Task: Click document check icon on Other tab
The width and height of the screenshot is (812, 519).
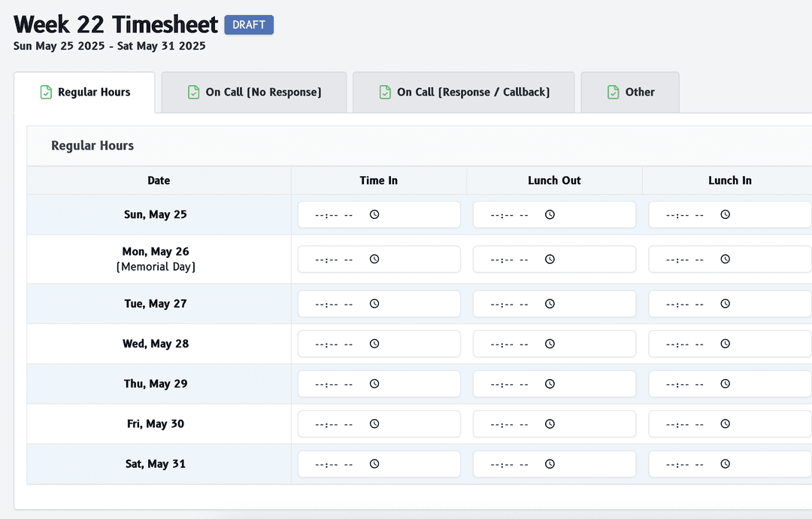Action: tap(613, 93)
